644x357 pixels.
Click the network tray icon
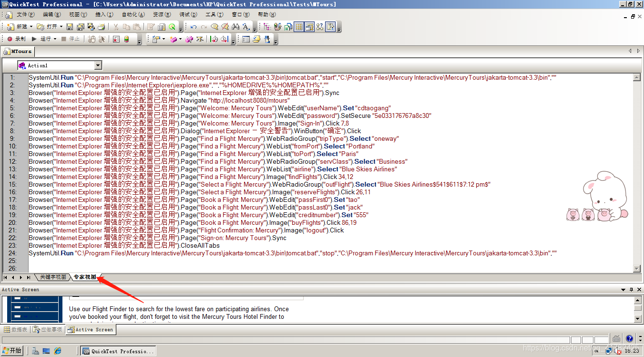coord(609,351)
